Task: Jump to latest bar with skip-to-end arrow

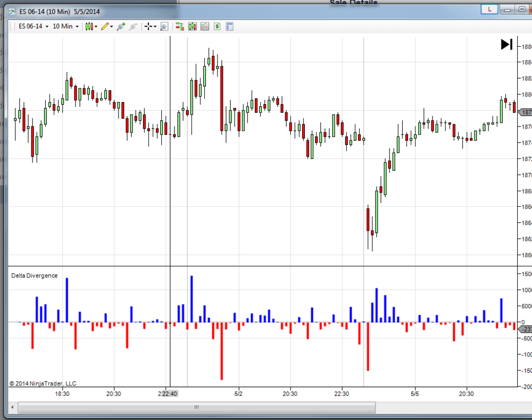Action: coord(506,45)
